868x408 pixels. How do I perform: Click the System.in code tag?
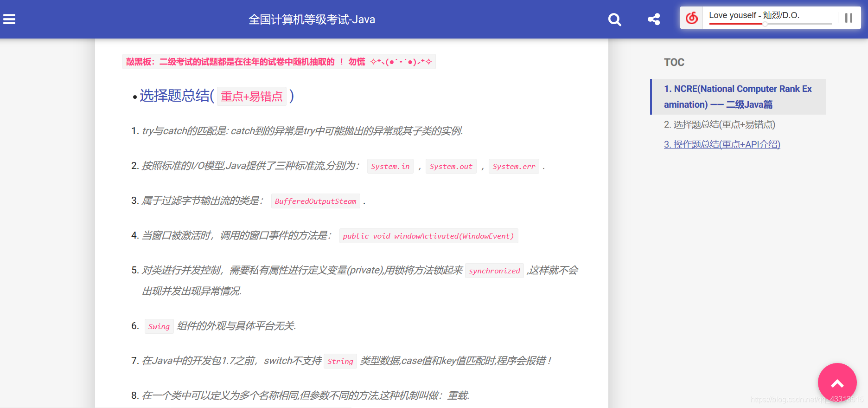(x=390, y=166)
